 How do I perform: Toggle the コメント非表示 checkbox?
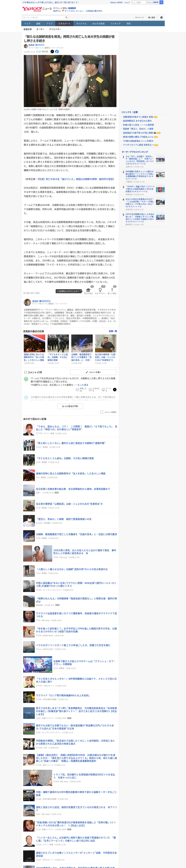point(102,412)
